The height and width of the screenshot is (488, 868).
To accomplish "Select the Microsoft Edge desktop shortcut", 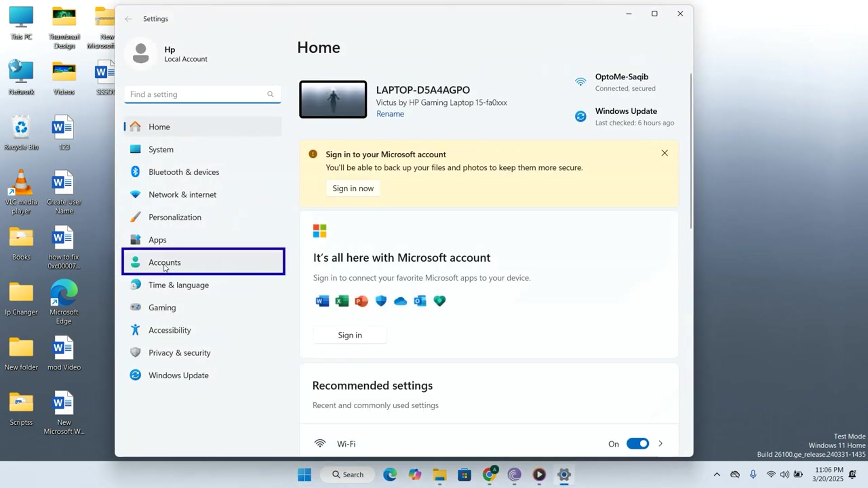I will (64, 302).
